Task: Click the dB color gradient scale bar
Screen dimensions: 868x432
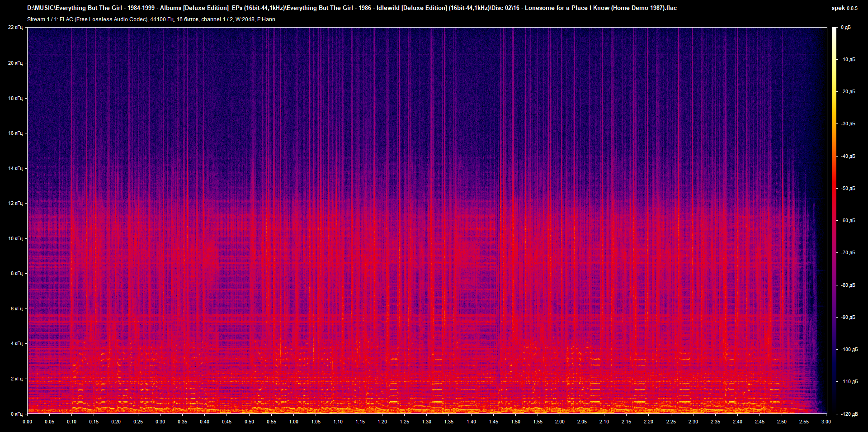Action: click(x=835, y=221)
